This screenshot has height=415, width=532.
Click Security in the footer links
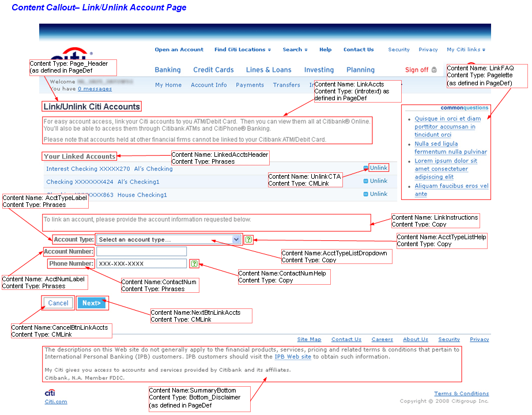point(449,339)
